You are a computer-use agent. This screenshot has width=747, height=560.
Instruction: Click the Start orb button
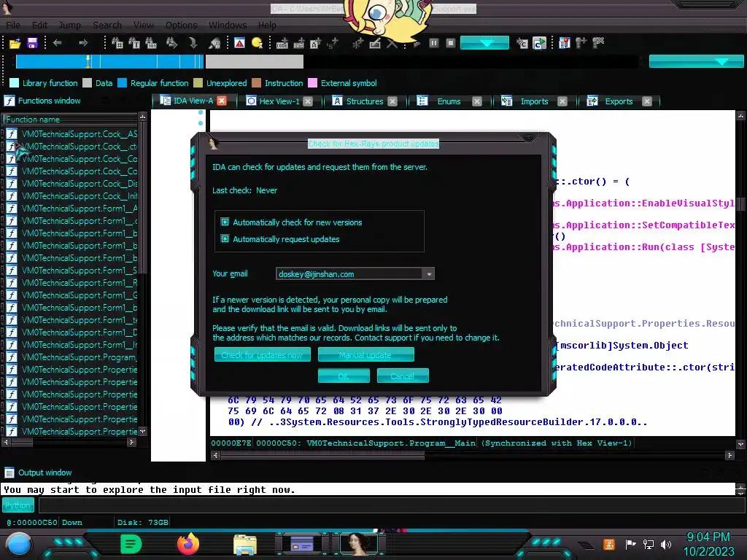[x=18, y=545]
